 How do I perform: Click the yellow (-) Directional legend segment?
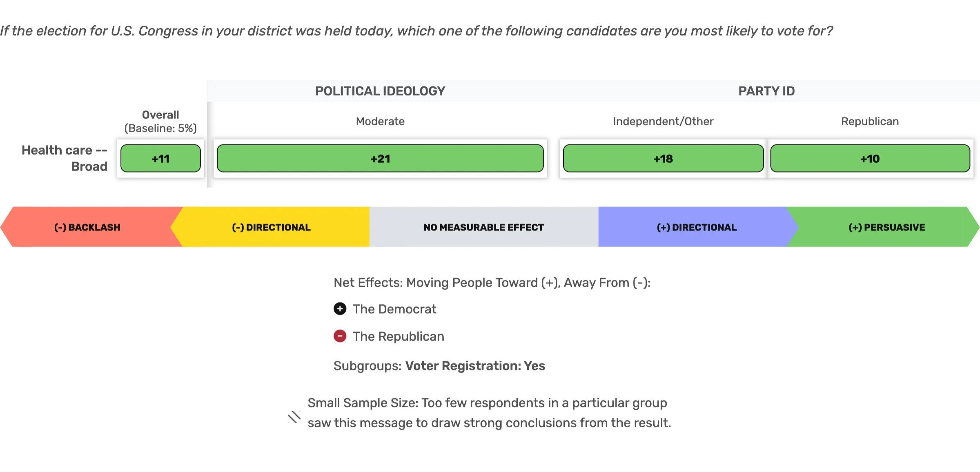(x=271, y=227)
